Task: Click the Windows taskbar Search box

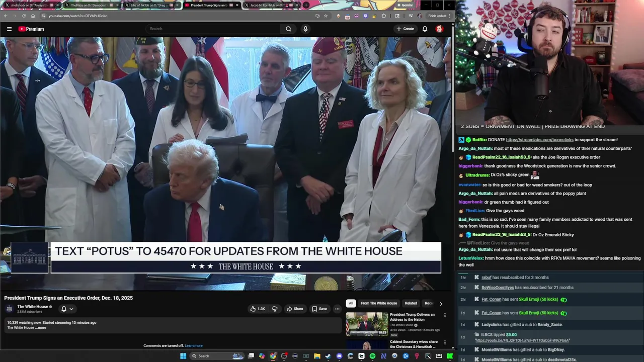Action: [x=217, y=356]
